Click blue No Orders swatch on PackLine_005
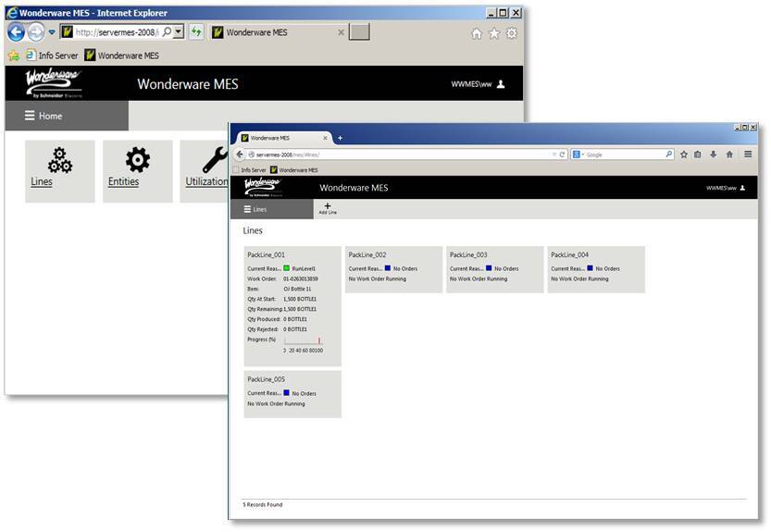The height and width of the screenshot is (532, 771). coord(287,393)
